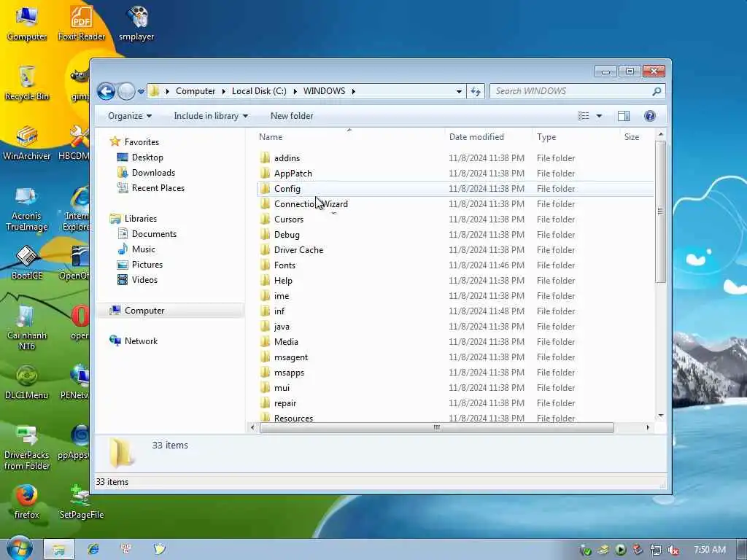Open the Foxit Reader desktop icon
Screen dimensions: 747x560
(82, 23)
